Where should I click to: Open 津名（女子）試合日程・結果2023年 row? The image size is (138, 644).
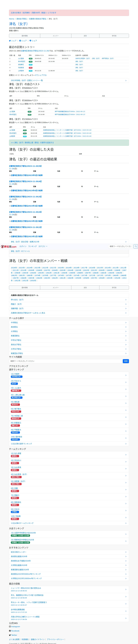tap(69, 242)
